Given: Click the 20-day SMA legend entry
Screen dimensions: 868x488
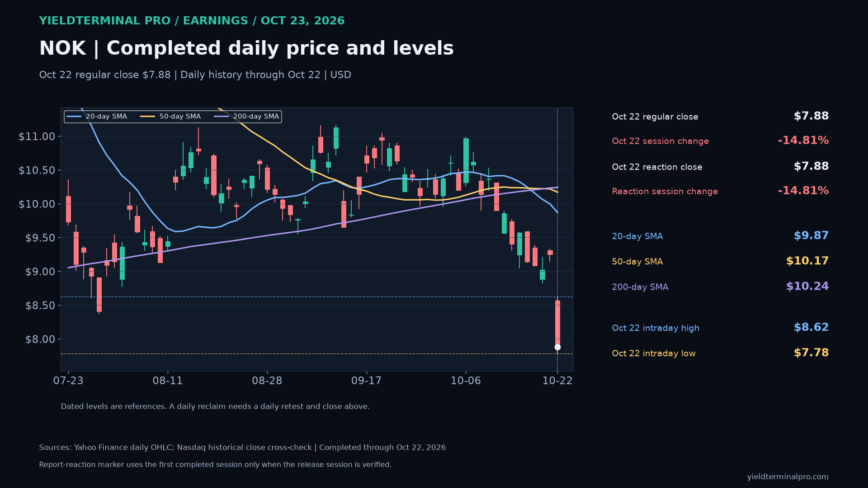Looking at the screenshot, I should 97,117.
